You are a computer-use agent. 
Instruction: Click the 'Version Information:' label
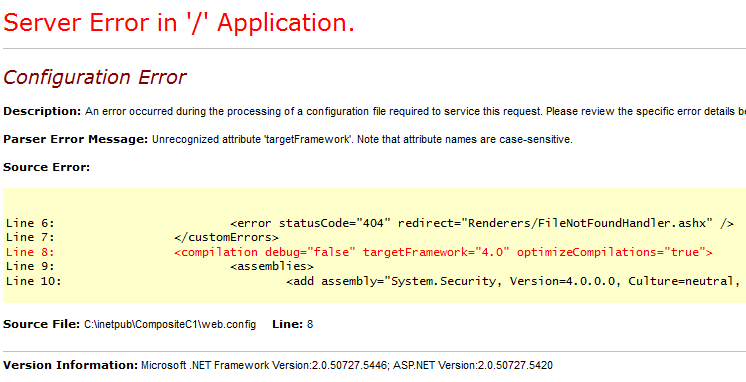[x=70, y=366]
